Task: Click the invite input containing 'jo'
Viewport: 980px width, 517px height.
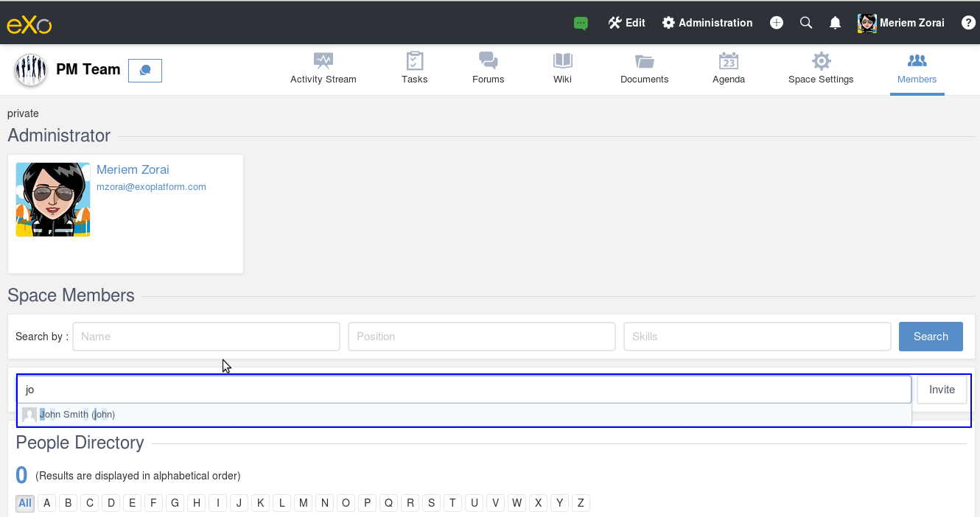Action: coord(464,390)
